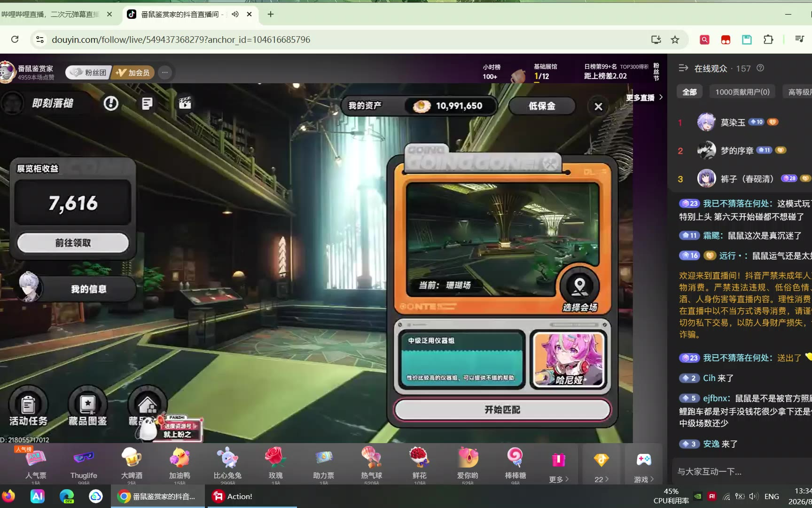
Task: Open Edge Dev in the taskbar
Action: click(x=67, y=496)
